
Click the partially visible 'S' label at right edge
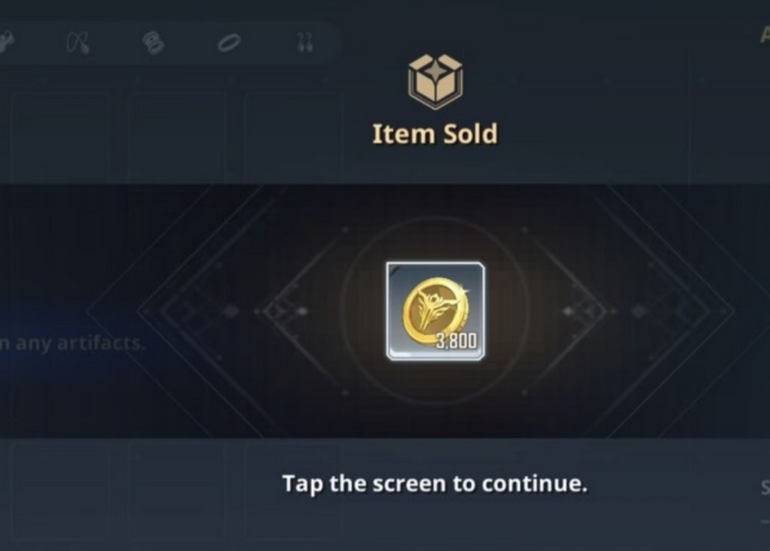[x=765, y=488]
